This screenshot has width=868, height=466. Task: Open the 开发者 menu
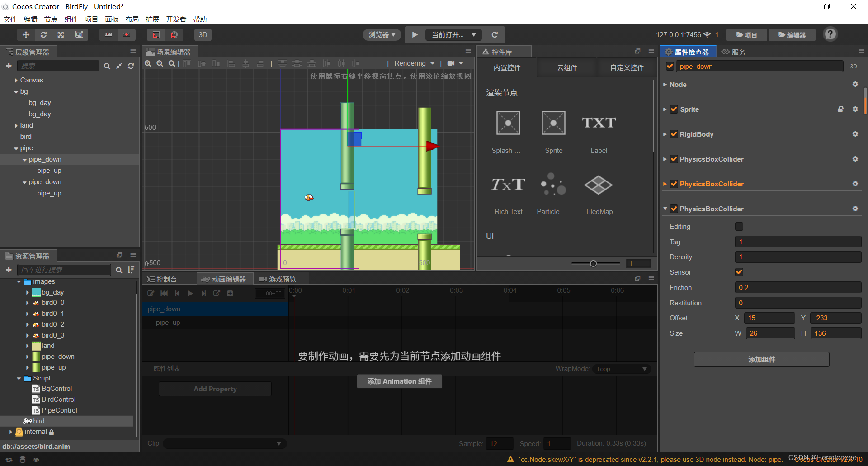pyautogui.click(x=176, y=19)
